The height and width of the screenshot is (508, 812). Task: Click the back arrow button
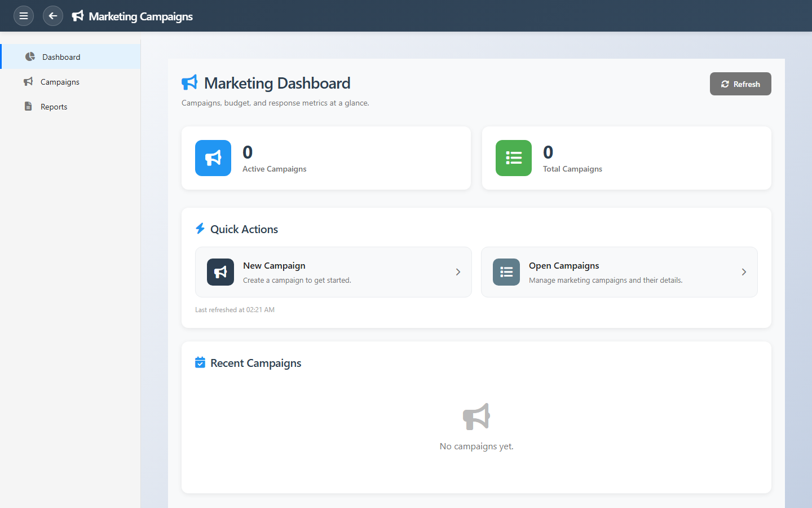[53, 16]
